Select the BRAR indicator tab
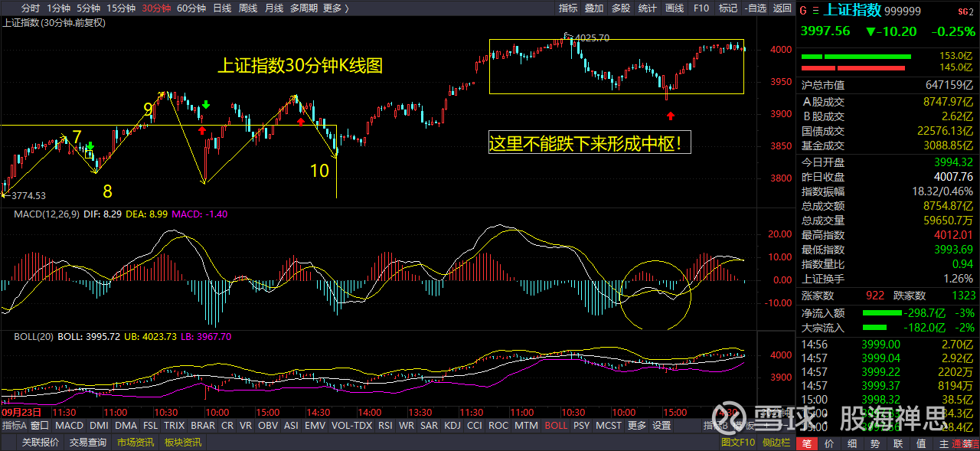980x451 pixels. point(203,426)
